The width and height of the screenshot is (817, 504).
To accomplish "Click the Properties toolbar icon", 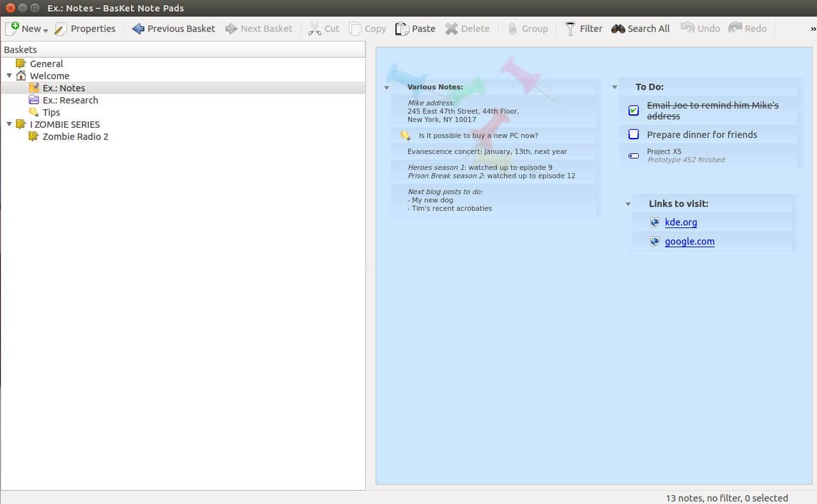I will [61, 29].
